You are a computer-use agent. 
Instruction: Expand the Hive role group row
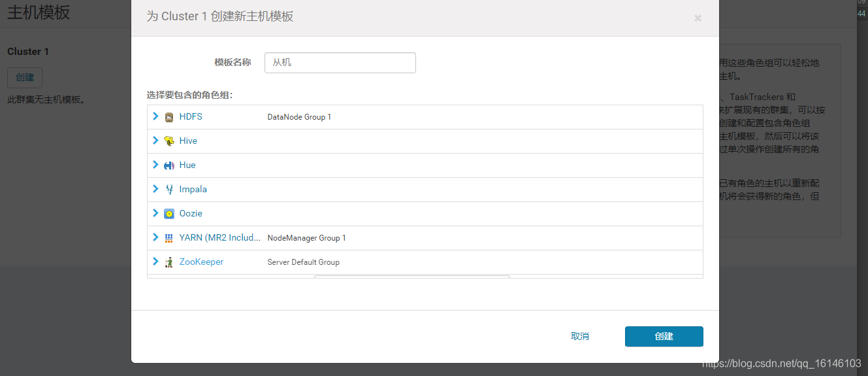click(155, 141)
